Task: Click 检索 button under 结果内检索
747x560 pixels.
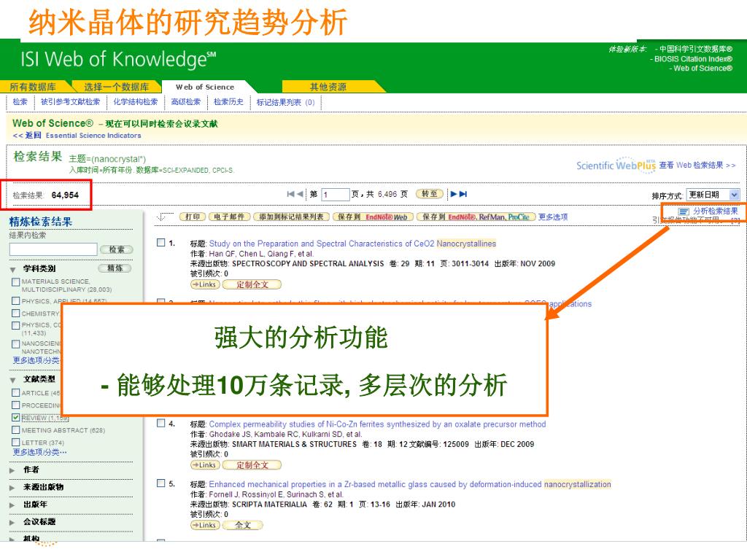Action: click(116, 249)
